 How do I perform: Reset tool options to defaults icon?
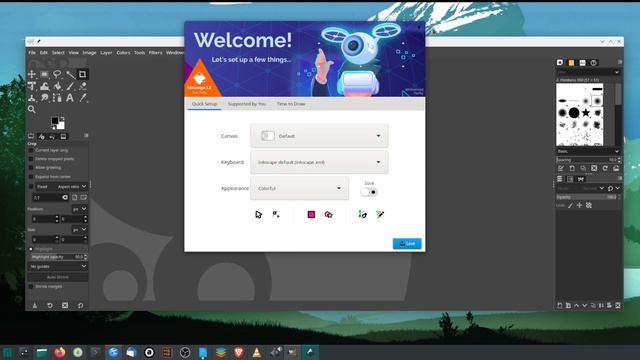pos(80,305)
